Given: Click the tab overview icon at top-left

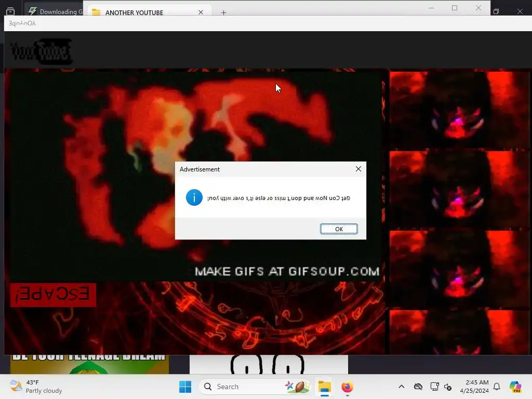Looking at the screenshot, I should click(10, 11).
